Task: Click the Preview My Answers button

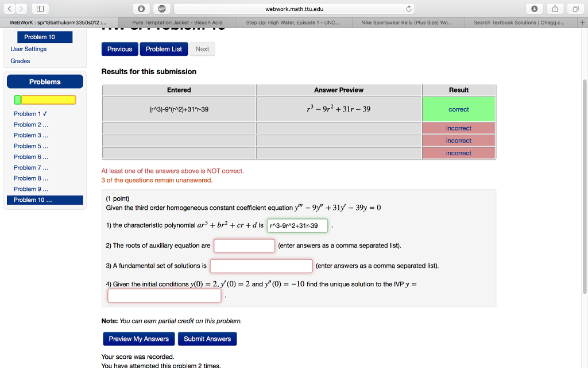Action: [x=138, y=339]
